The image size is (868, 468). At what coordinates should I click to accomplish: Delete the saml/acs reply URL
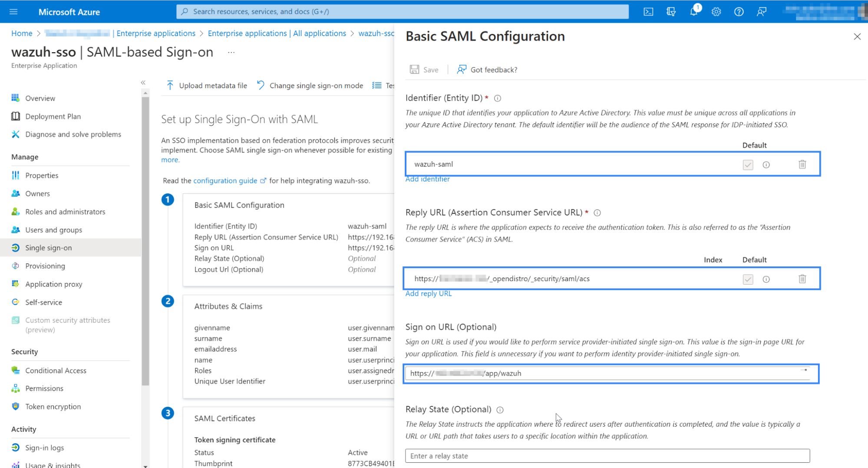coord(802,279)
